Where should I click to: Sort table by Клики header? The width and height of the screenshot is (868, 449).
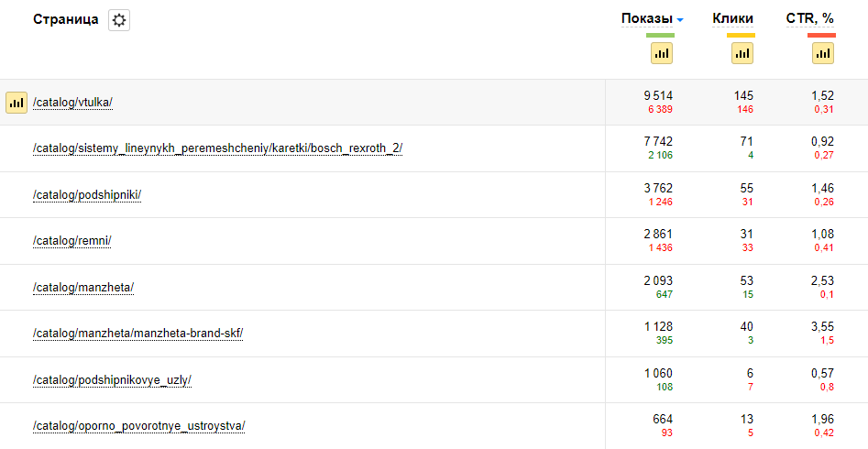[732, 18]
